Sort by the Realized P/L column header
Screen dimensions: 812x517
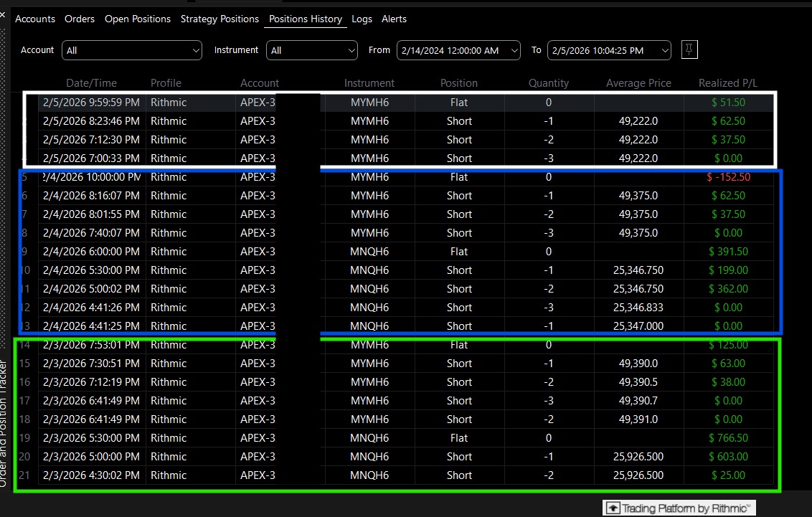(727, 82)
